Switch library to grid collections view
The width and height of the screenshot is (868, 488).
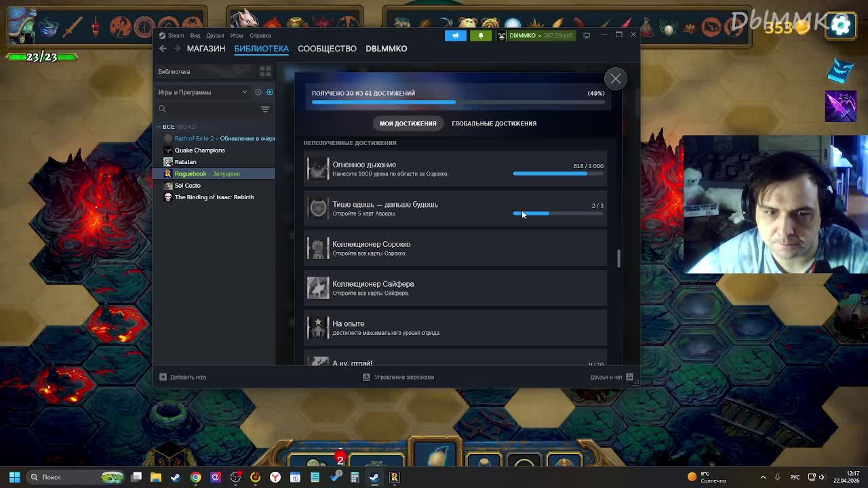[265, 71]
